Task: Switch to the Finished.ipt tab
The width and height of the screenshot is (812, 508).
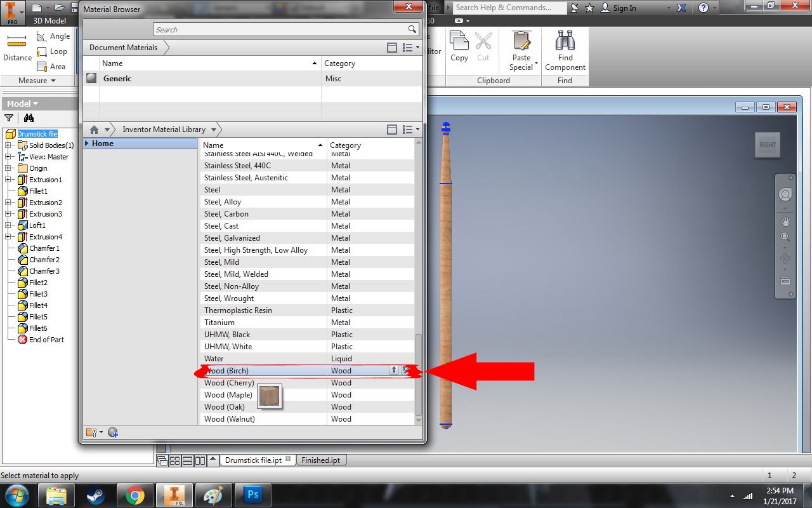Action: point(321,460)
